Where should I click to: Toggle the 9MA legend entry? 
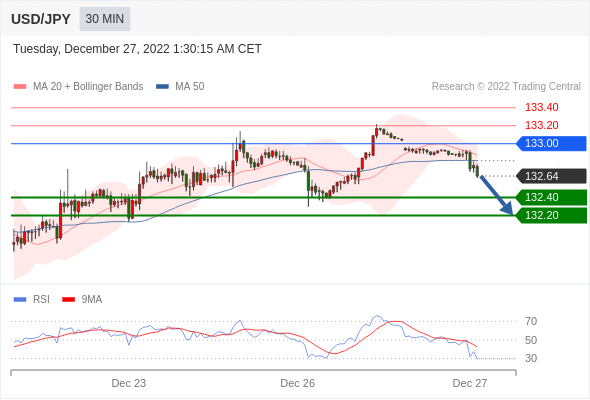tap(82, 300)
